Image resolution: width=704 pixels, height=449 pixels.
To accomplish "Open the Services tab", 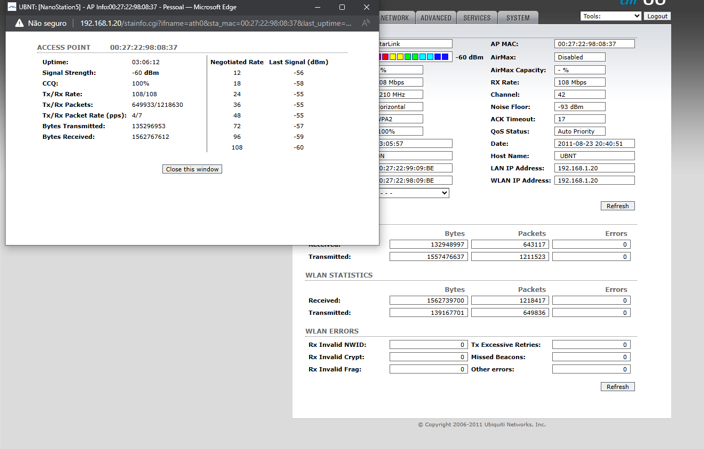I will coord(477,18).
